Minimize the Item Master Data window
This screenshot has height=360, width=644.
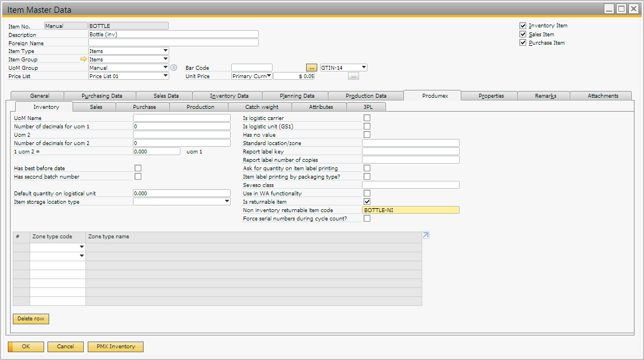[609, 9]
